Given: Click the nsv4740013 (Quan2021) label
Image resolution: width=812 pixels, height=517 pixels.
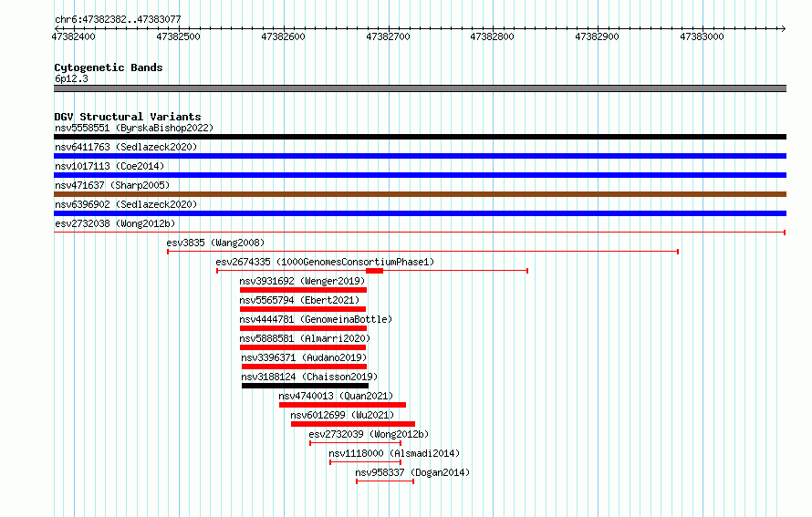Looking at the screenshot, I should pyautogui.click(x=336, y=396).
